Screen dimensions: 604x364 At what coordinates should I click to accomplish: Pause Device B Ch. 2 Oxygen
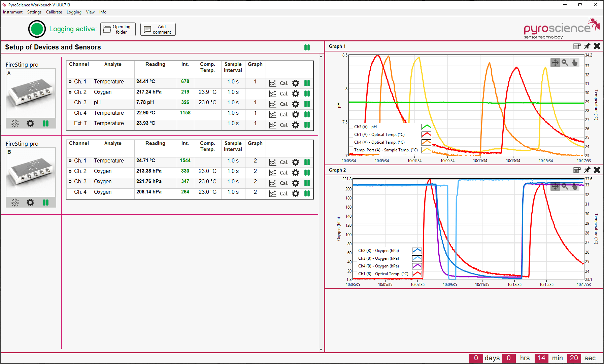point(307,173)
